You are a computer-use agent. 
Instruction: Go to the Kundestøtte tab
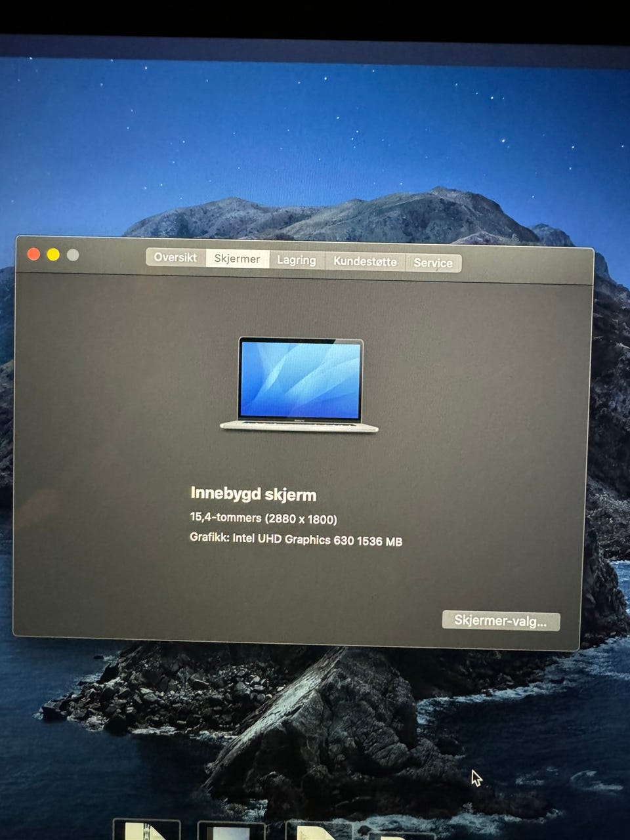tap(365, 261)
